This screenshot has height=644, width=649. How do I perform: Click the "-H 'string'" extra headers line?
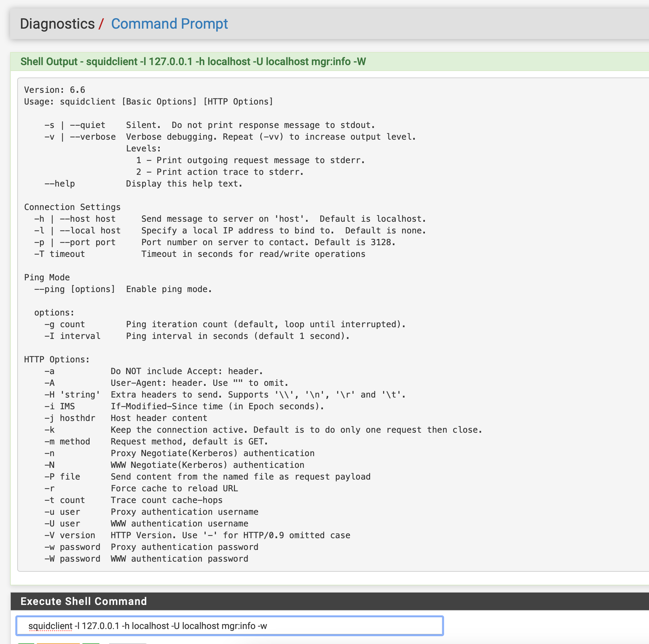click(x=225, y=395)
